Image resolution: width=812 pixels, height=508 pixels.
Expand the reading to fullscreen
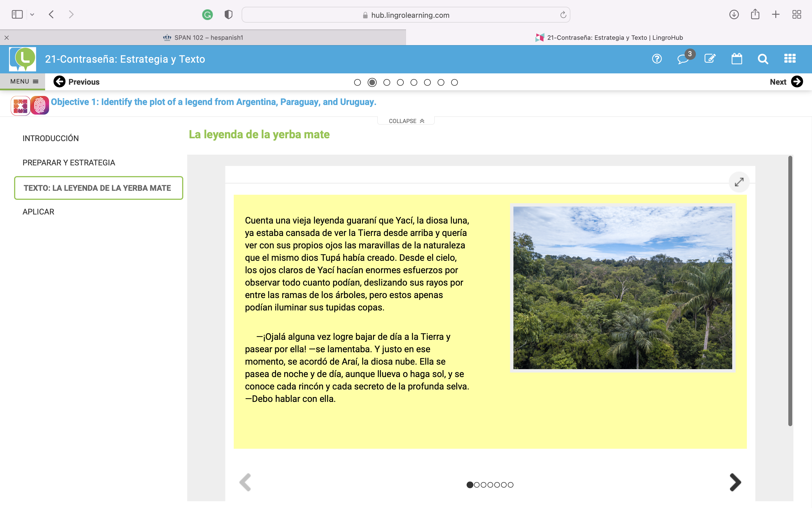click(739, 182)
